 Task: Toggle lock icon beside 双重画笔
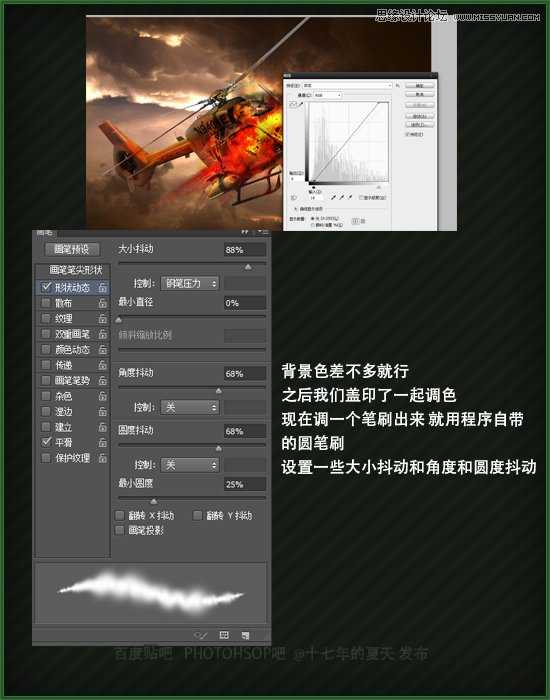(x=103, y=334)
